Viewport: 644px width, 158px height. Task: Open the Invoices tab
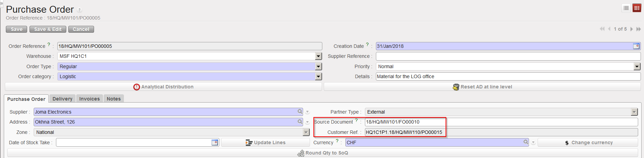89,99
